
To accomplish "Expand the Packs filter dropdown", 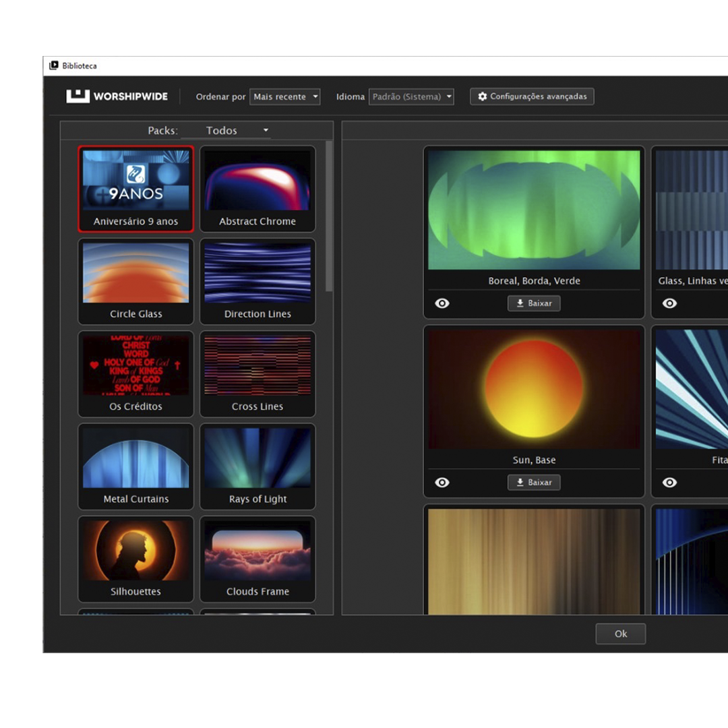I will 226,131.
